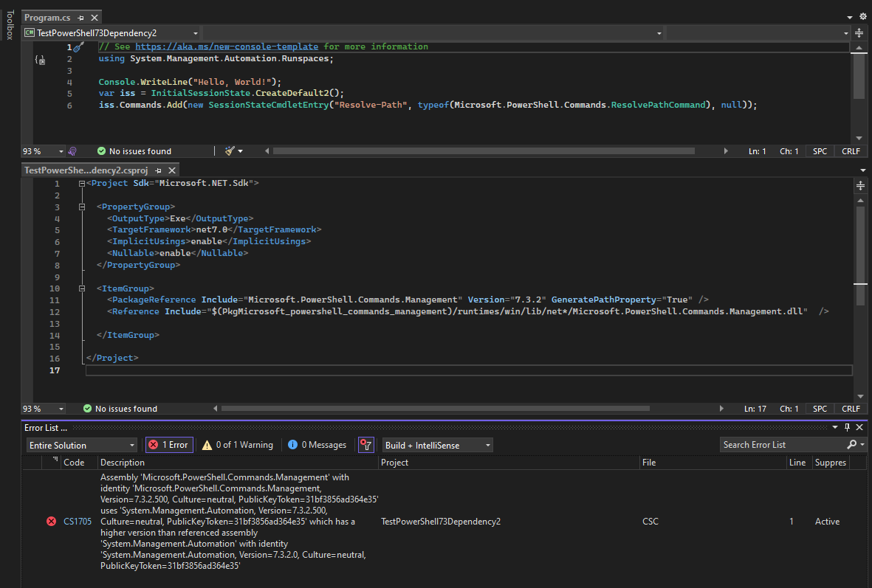Click the split editor icon in the csproj pane
The height and width of the screenshot is (588, 872).
(x=860, y=186)
